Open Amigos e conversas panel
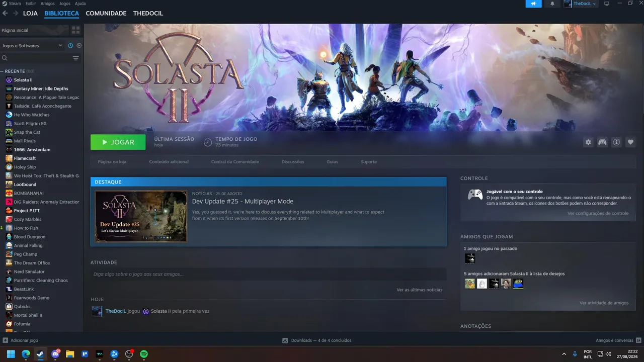Screen dimensions: 644x362 pyautogui.click(x=618, y=340)
